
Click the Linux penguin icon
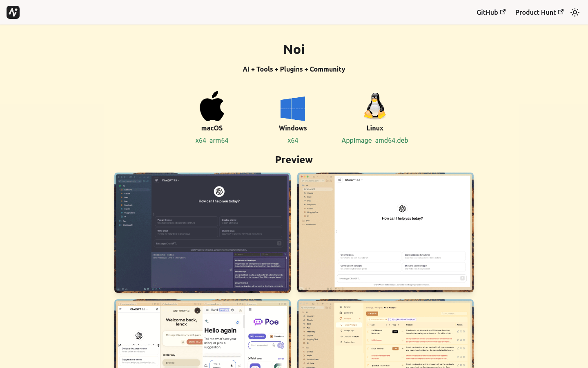click(375, 106)
